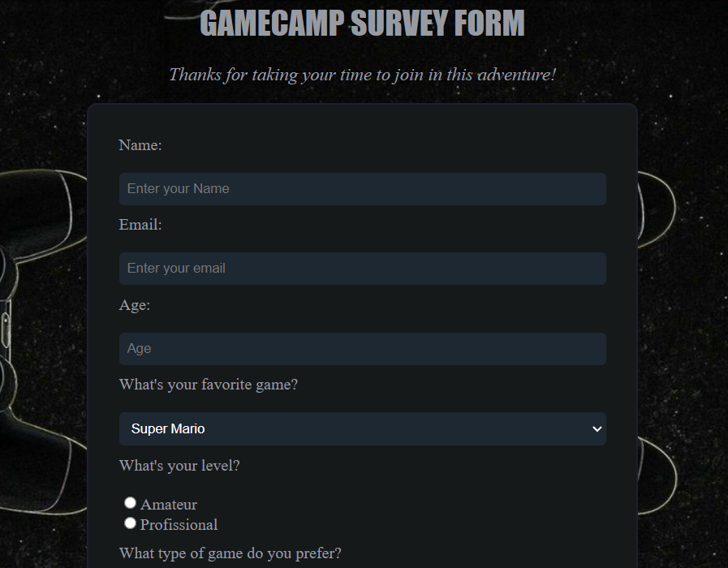Expand the dropdown using its chevron arrow
Viewport: 728px width, 568px height.
pos(597,429)
